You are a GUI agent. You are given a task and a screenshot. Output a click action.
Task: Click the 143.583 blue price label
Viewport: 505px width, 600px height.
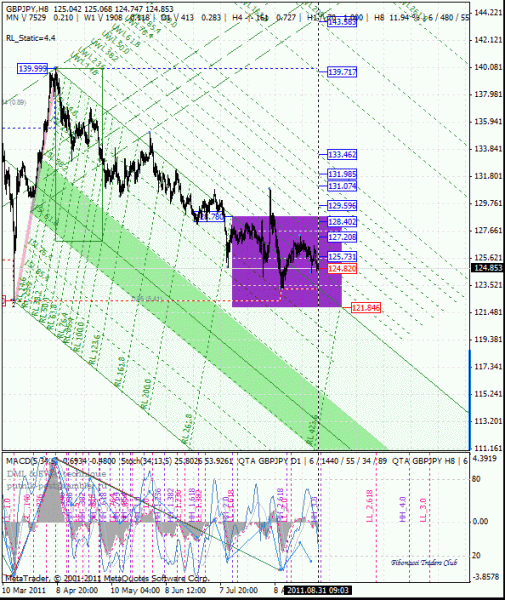(342, 22)
